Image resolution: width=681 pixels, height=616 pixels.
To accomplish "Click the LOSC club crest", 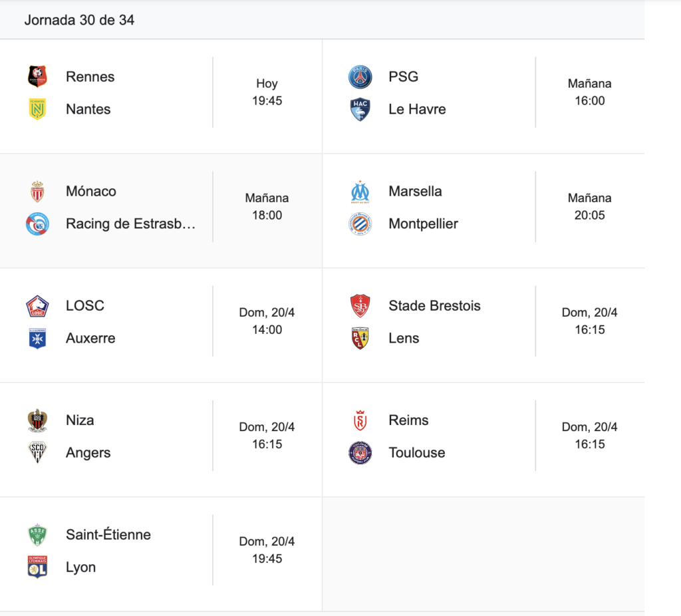I will pos(37,306).
